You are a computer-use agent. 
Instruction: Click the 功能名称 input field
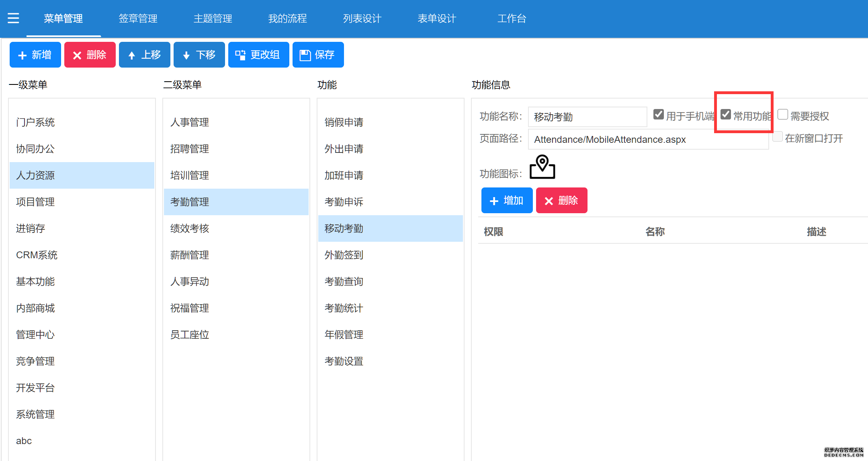point(588,117)
